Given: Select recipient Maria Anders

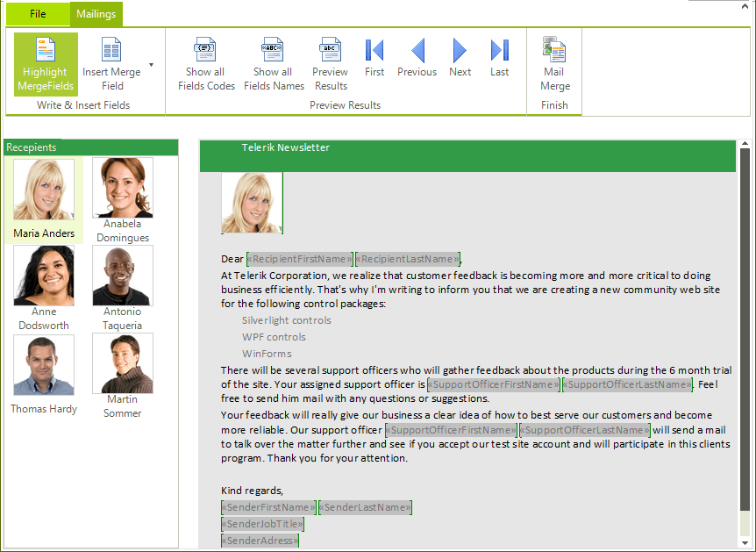Looking at the screenshot, I should (x=44, y=200).
